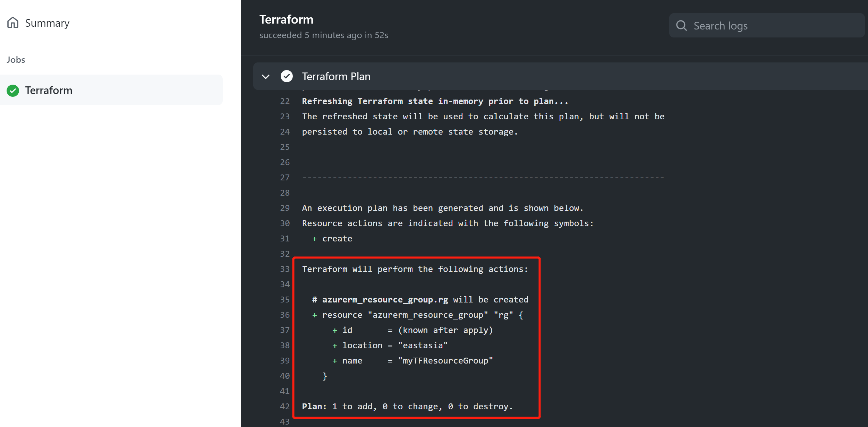868x427 pixels.
Task: Click log line number 33
Action: coord(285,269)
